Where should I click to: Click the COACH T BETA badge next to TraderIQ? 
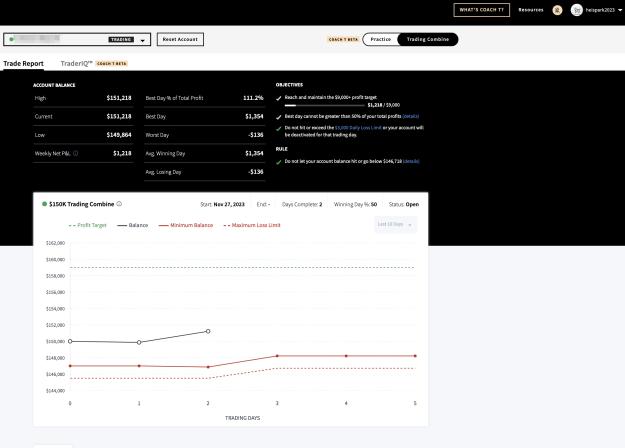pyautogui.click(x=112, y=64)
